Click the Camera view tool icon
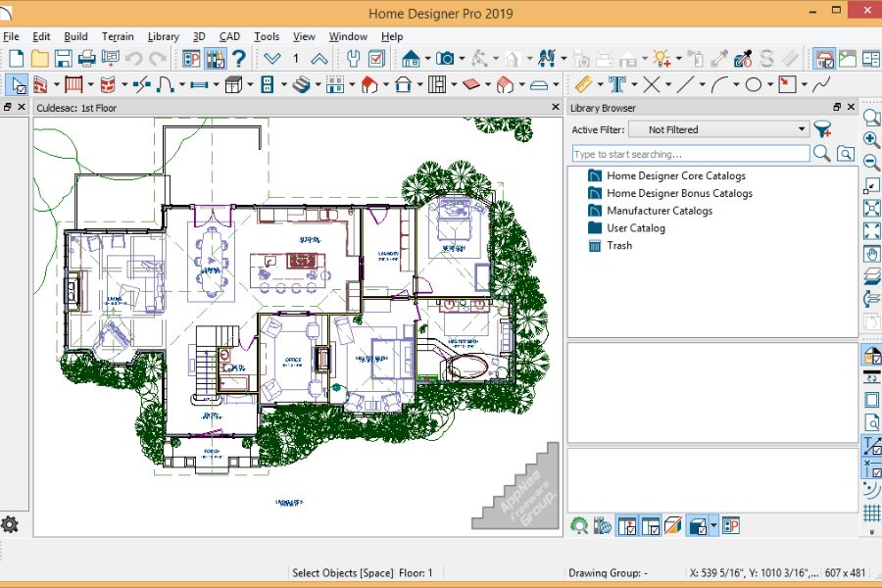Screen dimensions: 882x588 point(444,58)
